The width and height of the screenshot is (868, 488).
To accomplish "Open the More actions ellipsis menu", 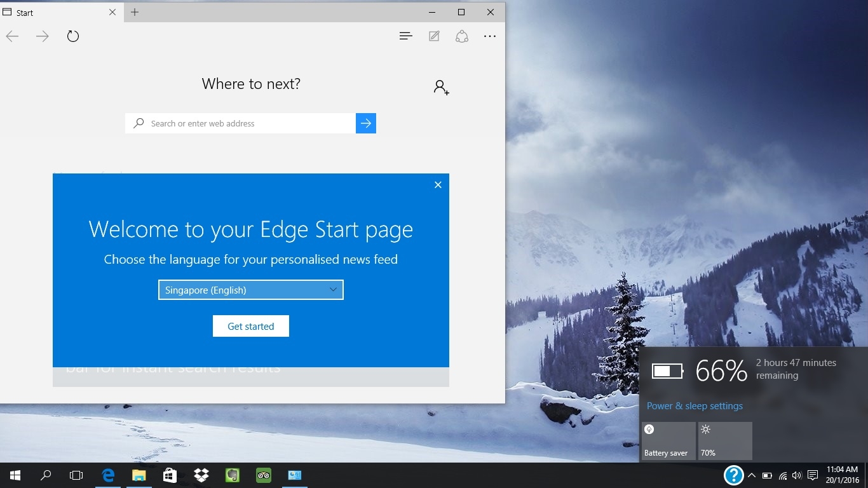I will click(x=490, y=36).
